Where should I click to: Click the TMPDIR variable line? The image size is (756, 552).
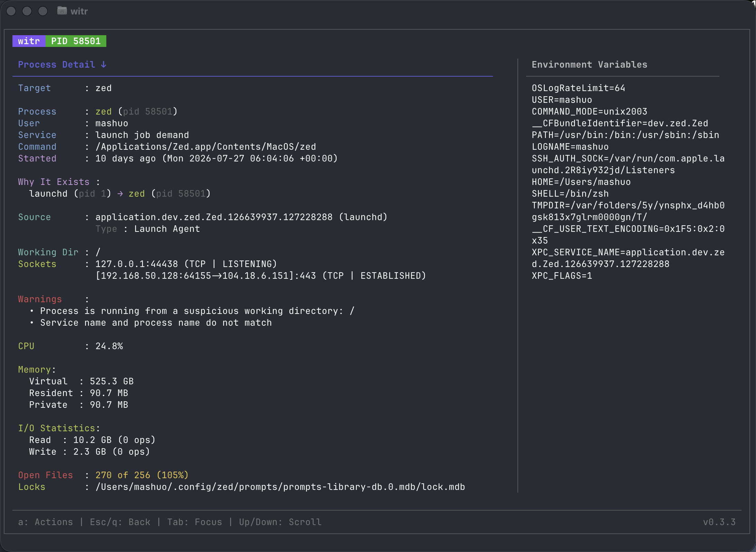tap(628, 211)
